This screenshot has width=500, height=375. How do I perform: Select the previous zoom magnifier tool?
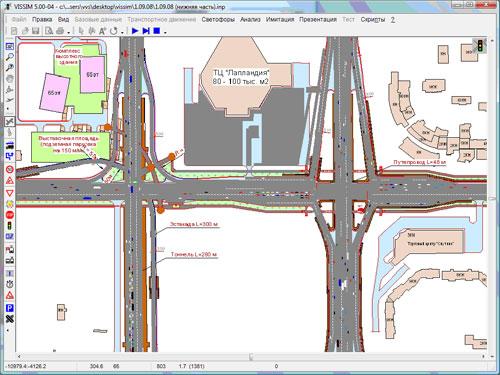10,67
